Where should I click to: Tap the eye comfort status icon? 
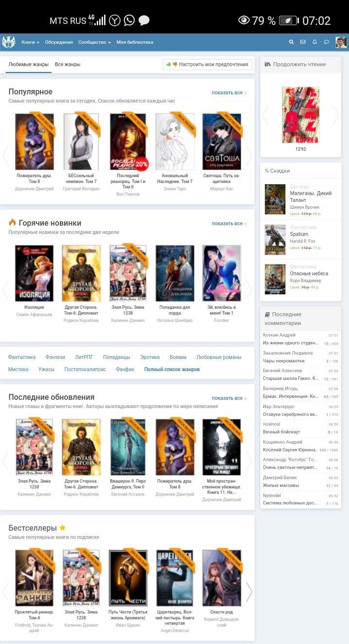point(244,20)
